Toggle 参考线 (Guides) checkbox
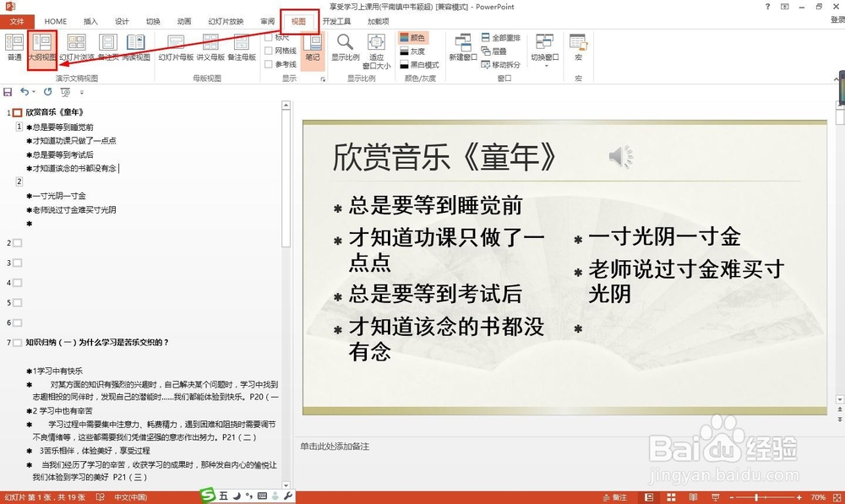The image size is (845, 504). point(269,64)
